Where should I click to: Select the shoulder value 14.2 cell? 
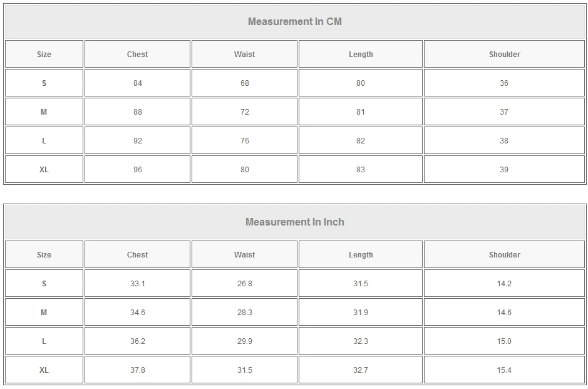click(x=504, y=284)
